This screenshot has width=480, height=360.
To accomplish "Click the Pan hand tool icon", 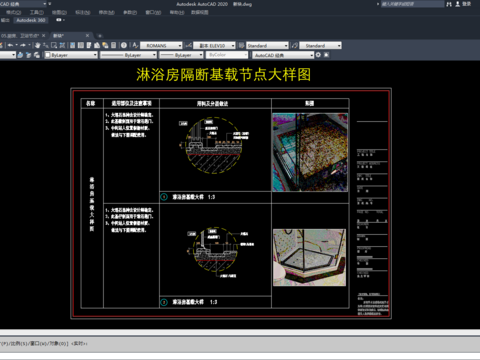I will [37, 45].
